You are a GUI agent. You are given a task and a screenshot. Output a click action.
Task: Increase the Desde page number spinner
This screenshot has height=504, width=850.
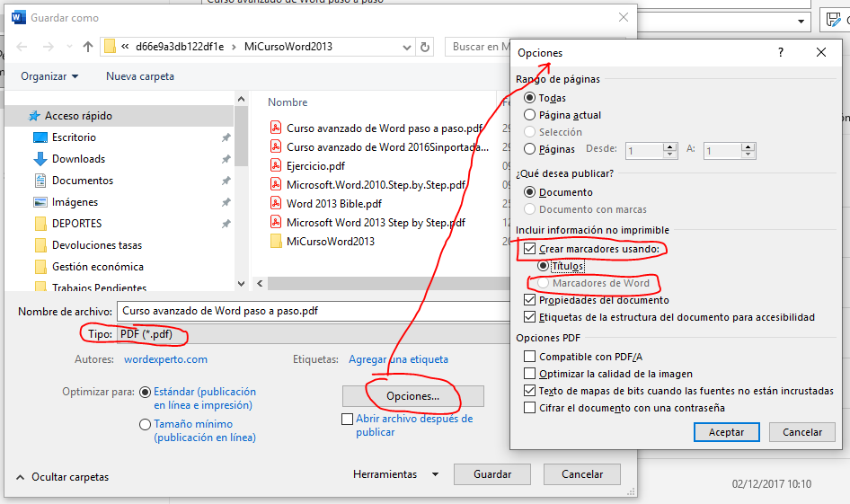click(x=670, y=146)
